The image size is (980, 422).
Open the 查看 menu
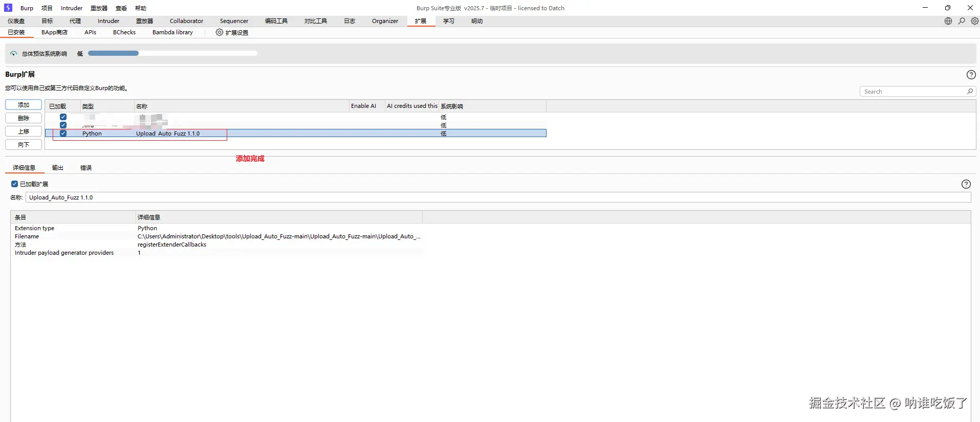pyautogui.click(x=121, y=8)
